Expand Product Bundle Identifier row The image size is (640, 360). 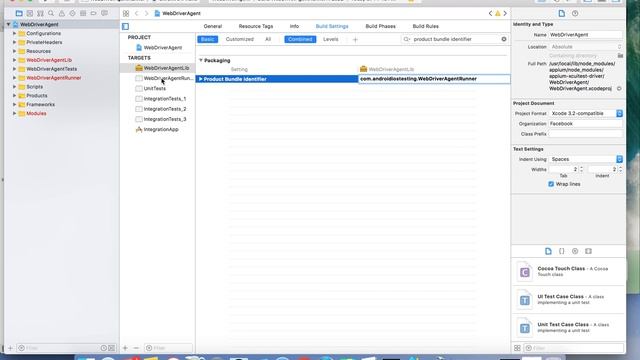point(200,79)
